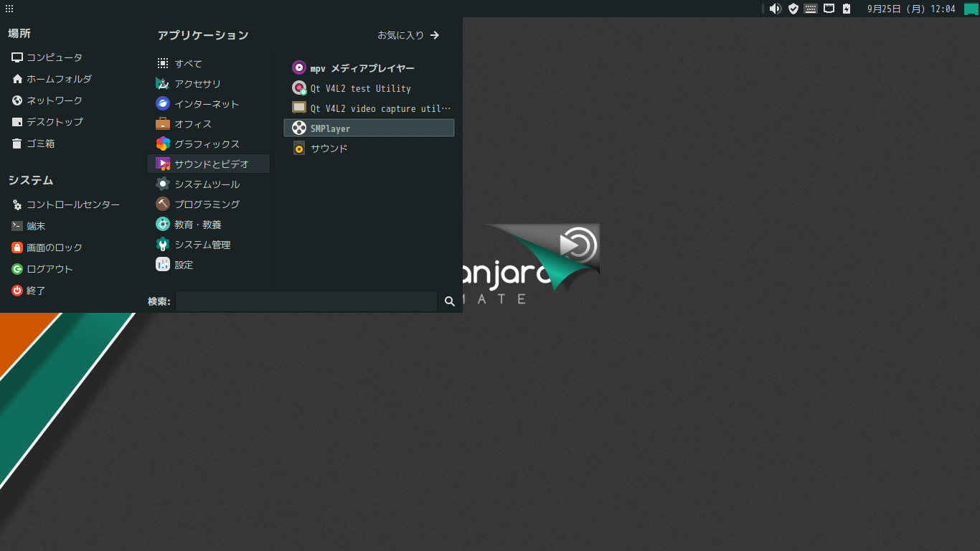This screenshot has height=551, width=980.
Task: Open the サウンド application
Action: (x=369, y=148)
